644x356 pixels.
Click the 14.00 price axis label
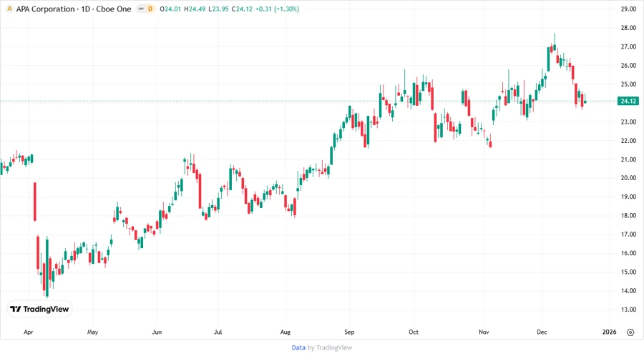[628, 291]
